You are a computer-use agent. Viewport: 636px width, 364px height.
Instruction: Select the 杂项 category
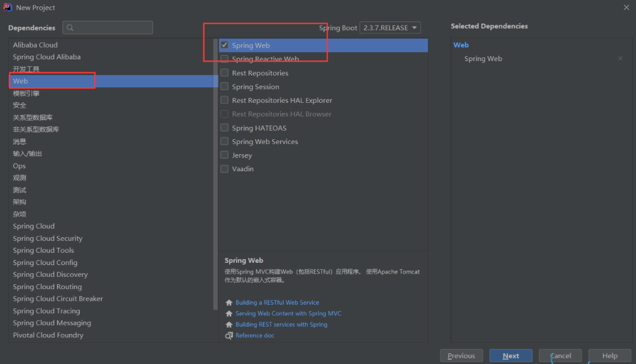pyautogui.click(x=111, y=214)
